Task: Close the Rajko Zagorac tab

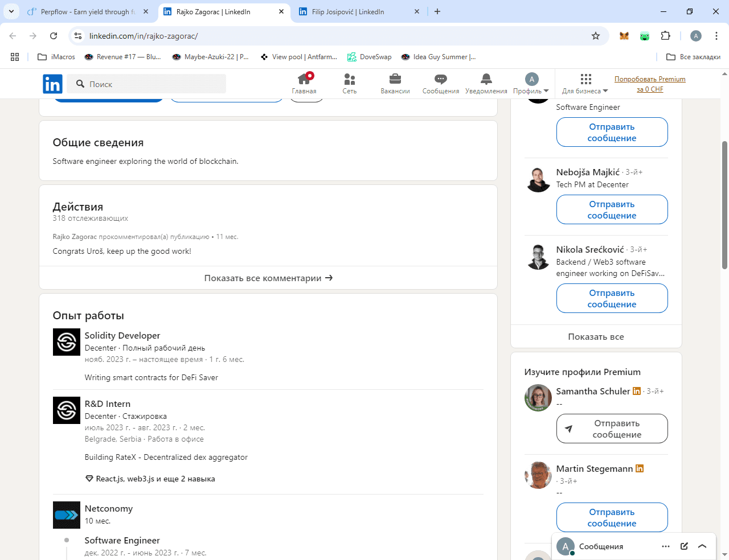Action: [x=281, y=11]
